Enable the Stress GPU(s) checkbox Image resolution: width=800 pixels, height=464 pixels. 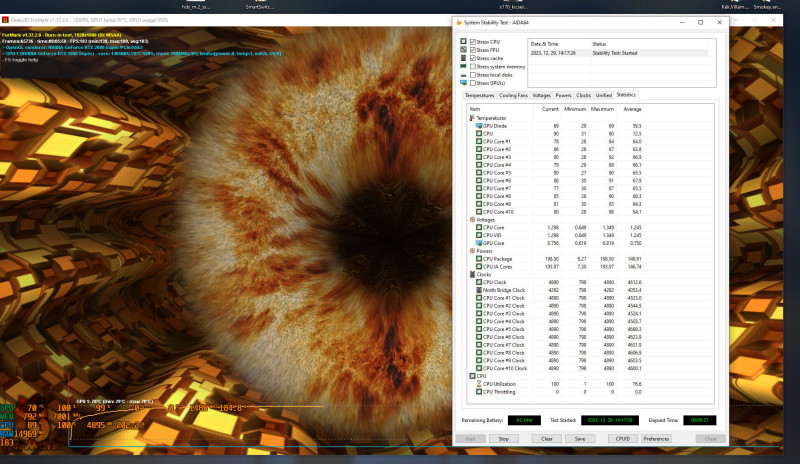[473, 83]
